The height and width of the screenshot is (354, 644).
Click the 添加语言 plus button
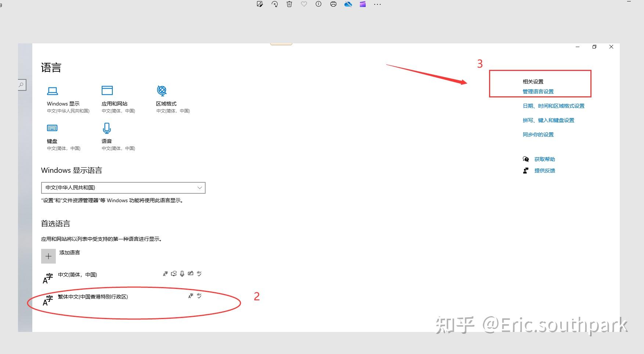tap(48, 256)
